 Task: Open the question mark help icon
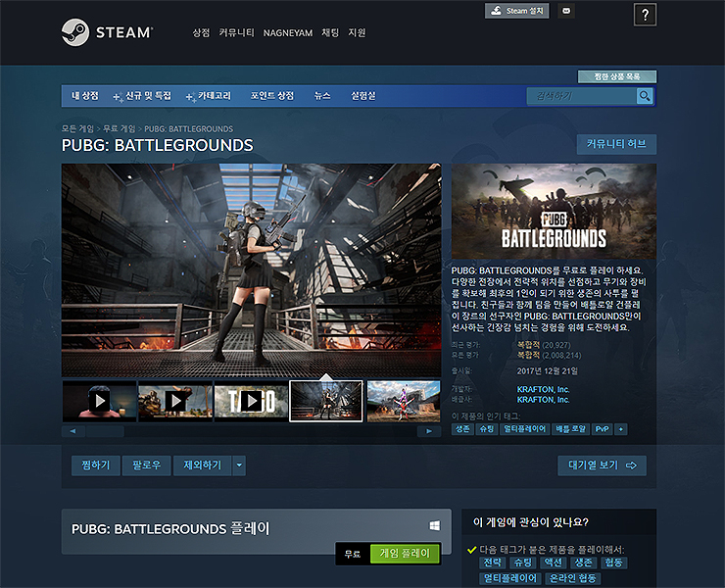pyautogui.click(x=645, y=16)
